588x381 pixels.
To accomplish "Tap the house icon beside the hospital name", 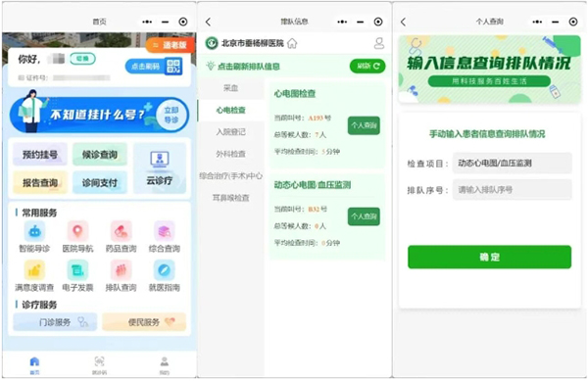I will [x=292, y=43].
